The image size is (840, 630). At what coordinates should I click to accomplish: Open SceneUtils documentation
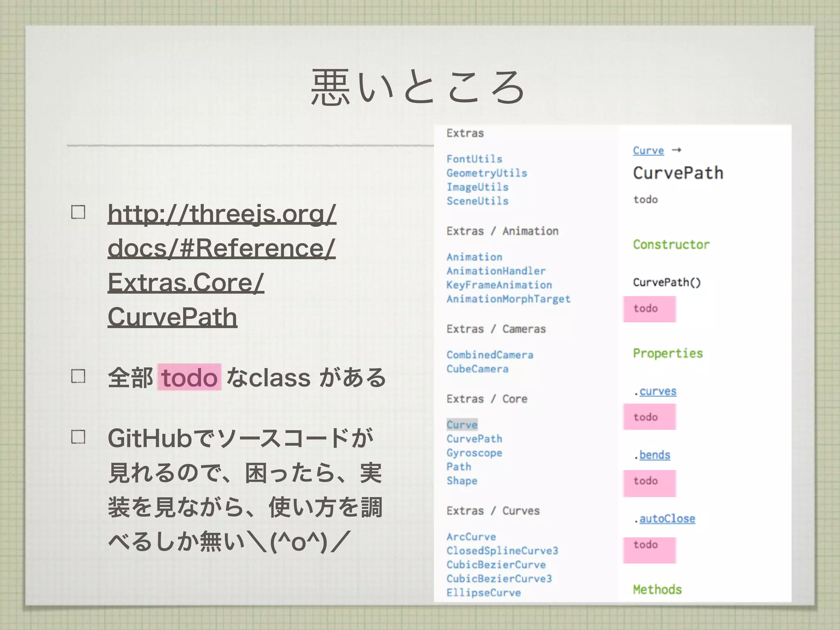click(477, 201)
